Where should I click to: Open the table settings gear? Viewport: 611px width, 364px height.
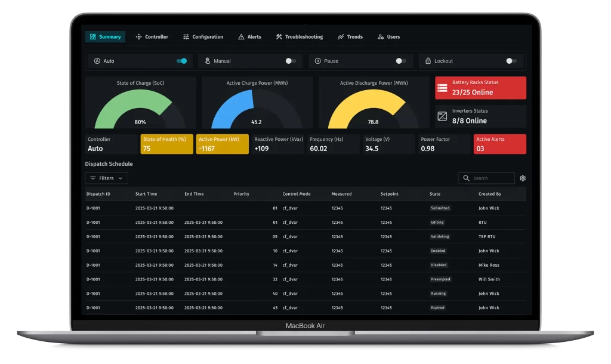(x=523, y=178)
